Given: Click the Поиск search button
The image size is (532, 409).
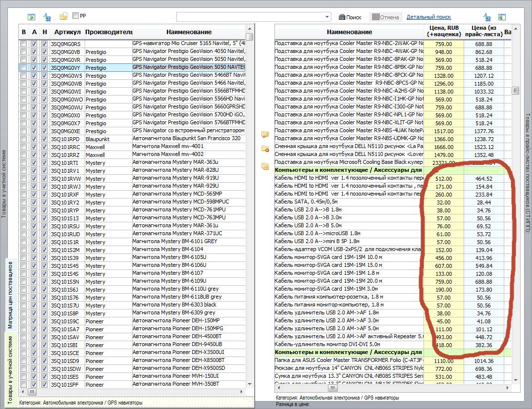Looking at the screenshot, I should tap(350, 17).
